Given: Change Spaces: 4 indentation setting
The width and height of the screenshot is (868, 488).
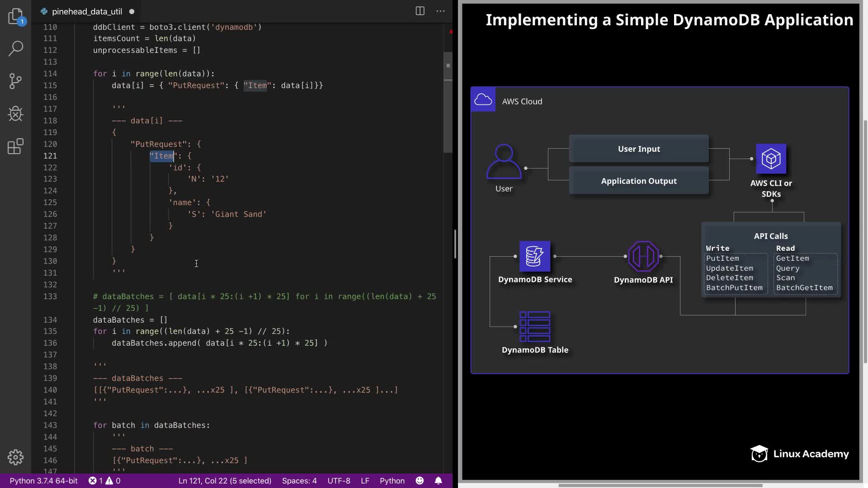Looking at the screenshot, I should tap(299, 481).
